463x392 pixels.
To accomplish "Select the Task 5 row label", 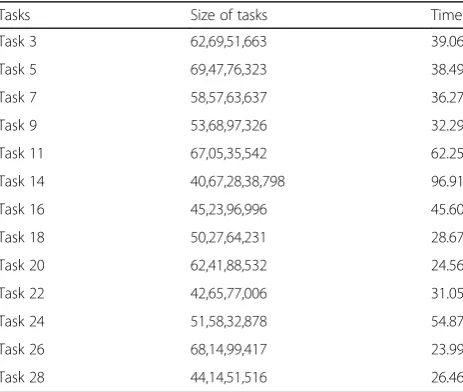I will click(18, 70).
